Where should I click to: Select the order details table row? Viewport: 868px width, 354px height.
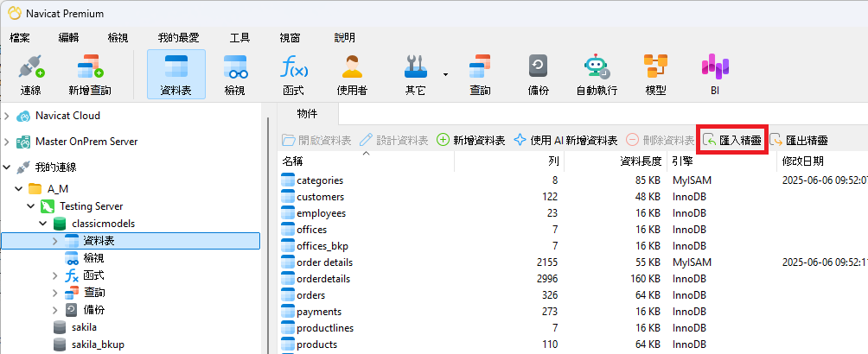click(573, 262)
